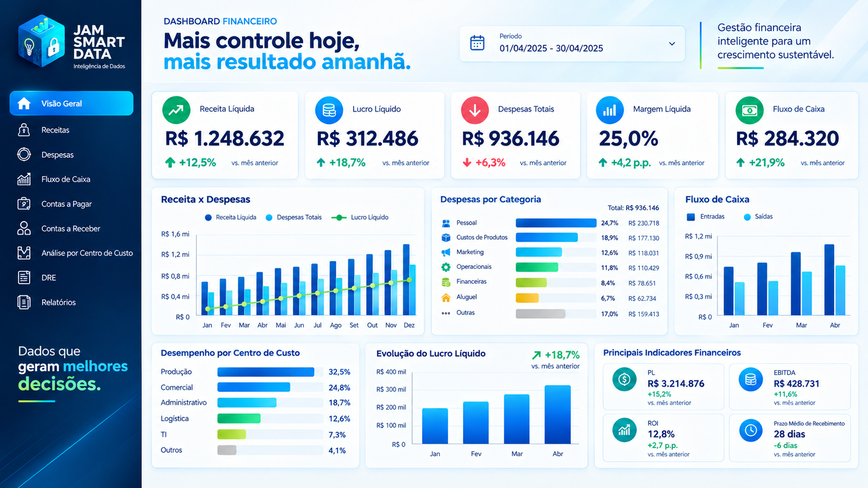Click the green Fluxo de Caixa money icon
868x488 pixels.
(x=750, y=110)
